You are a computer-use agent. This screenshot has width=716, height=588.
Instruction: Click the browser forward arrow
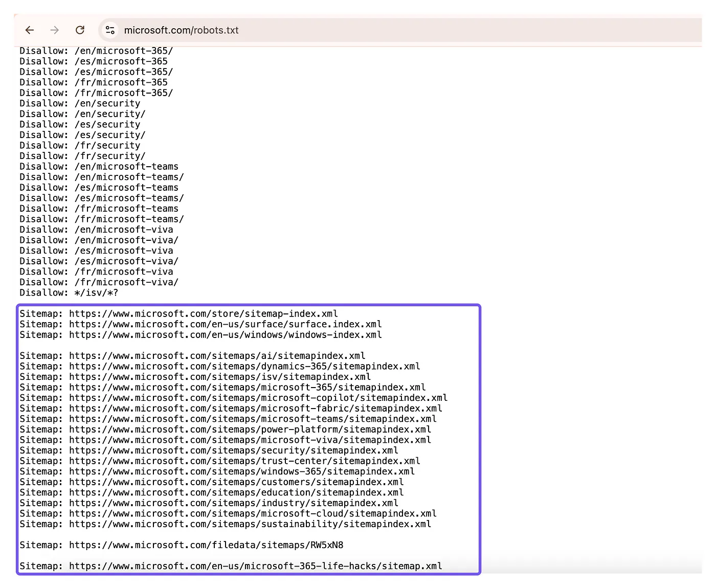pyautogui.click(x=55, y=30)
